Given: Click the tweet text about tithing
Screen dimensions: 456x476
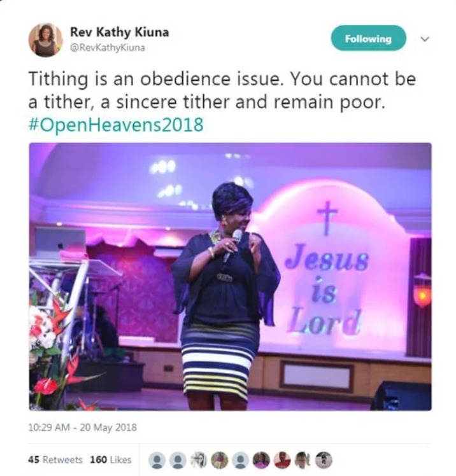Looking at the screenshot, I should point(222,90).
